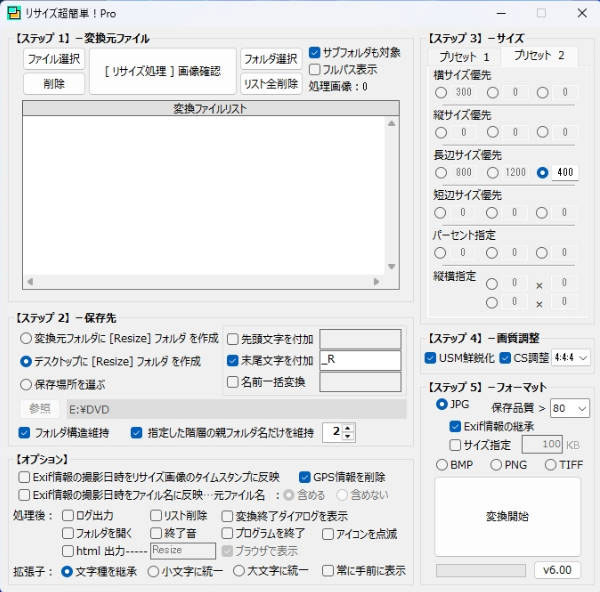Screen dimensions: 600x592
Task: Switch to プリセット 2 tab
Action: tap(539, 55)
